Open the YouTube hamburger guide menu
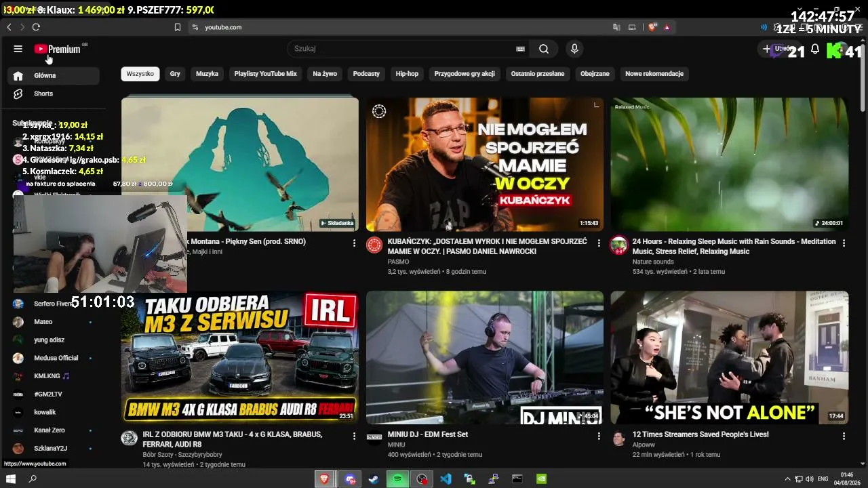The width and height of the screenshot is (868, 488). click(x=18, y=49)
